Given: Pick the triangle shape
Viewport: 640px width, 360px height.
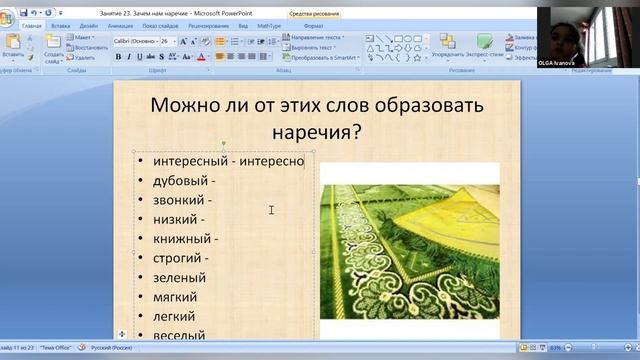Looking at the screenshot, I should coord(370,48).
